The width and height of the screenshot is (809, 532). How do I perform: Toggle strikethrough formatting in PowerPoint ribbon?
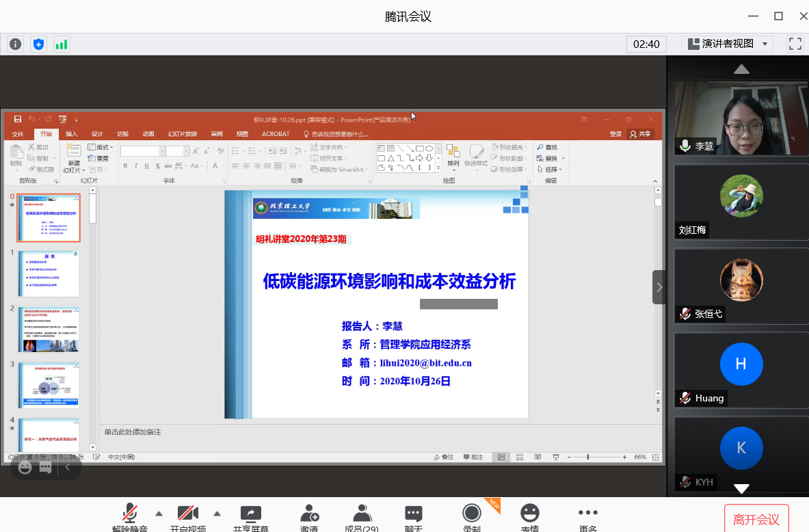point(168,165)
